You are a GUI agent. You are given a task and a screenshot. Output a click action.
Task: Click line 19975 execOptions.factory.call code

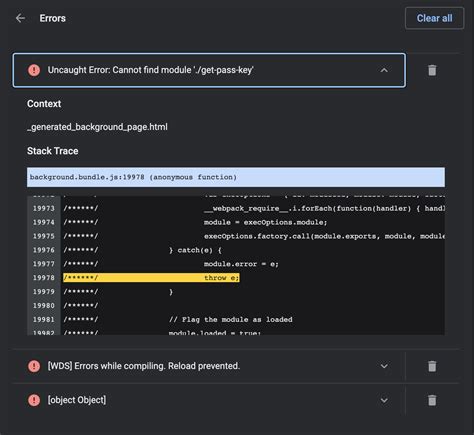click(324, 236)
